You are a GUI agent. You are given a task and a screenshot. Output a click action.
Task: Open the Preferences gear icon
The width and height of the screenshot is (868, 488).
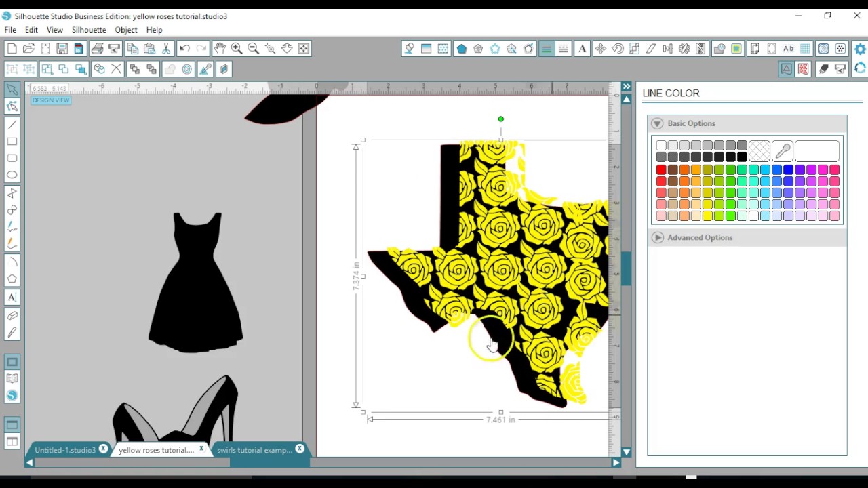(x=860, y=49)
